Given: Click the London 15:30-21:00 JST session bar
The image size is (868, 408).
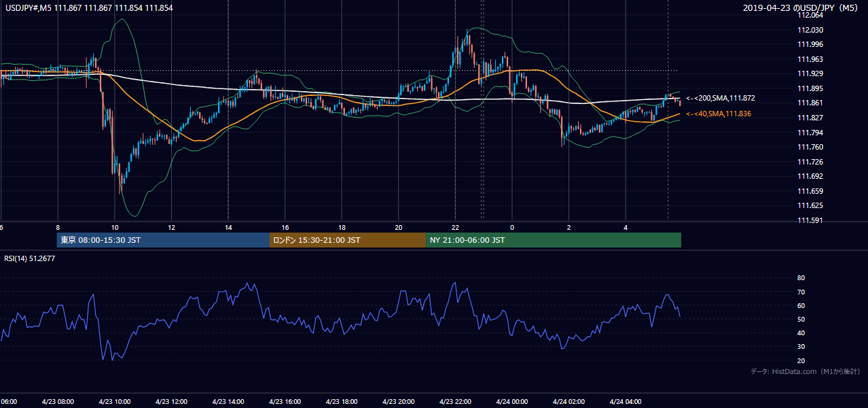Looking at the screenshot, I should pyautogui.click(x=348, y=240).
